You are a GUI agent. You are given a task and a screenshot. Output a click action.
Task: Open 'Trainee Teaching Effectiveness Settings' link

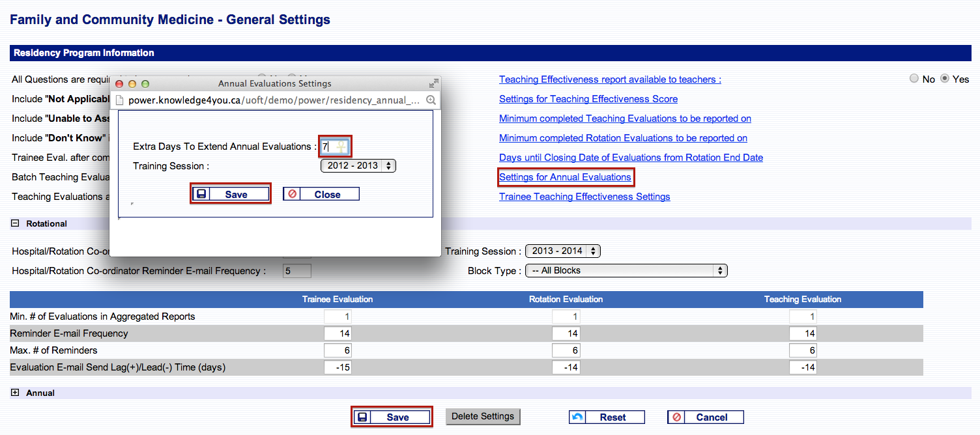(x=584, y=197)
